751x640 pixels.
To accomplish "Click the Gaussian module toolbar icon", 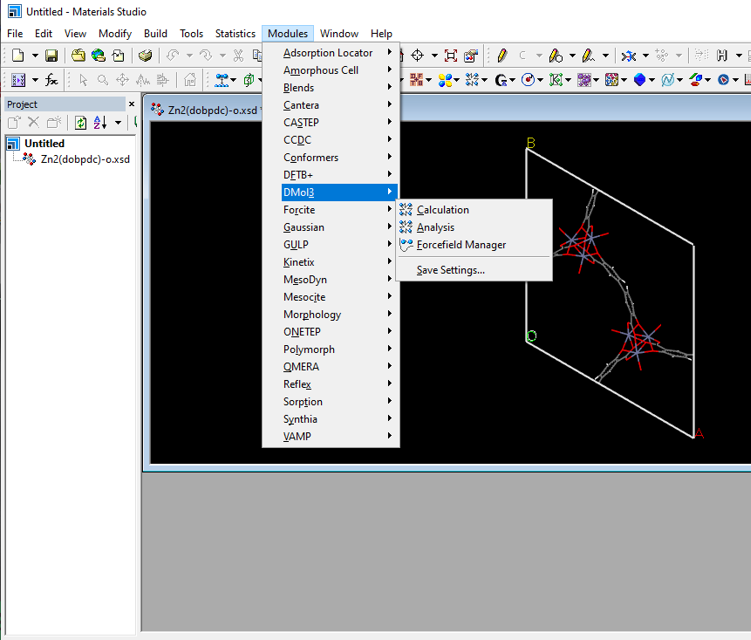I will 501,80.
